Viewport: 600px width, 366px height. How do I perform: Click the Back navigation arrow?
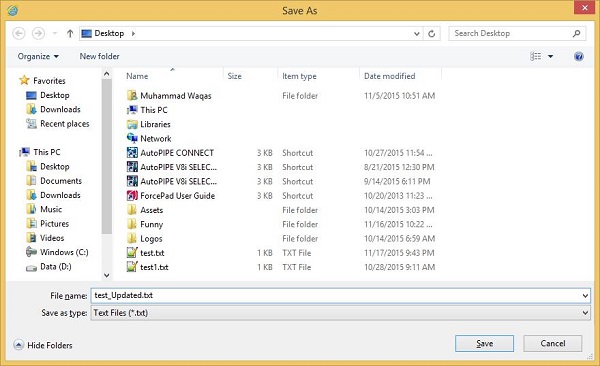point(19,33)
